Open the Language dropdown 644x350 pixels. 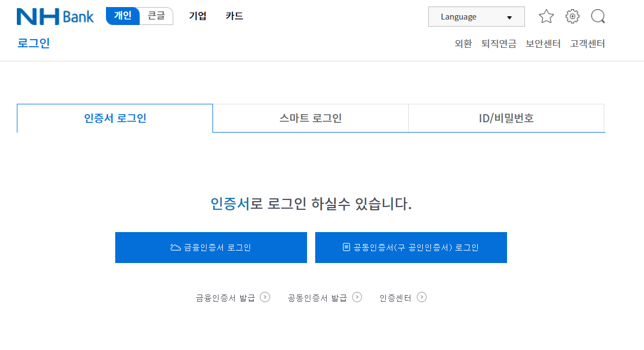tap(476, 16)
